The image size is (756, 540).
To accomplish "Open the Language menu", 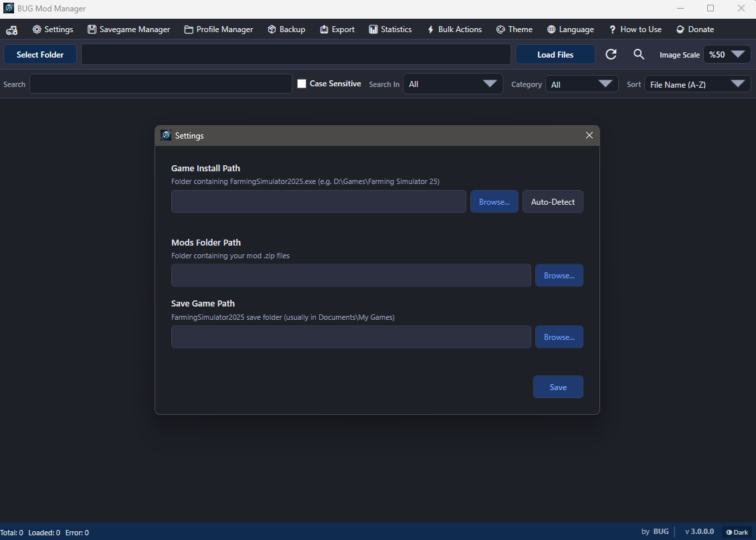I will pyautogui.click(x=570, y=29).
